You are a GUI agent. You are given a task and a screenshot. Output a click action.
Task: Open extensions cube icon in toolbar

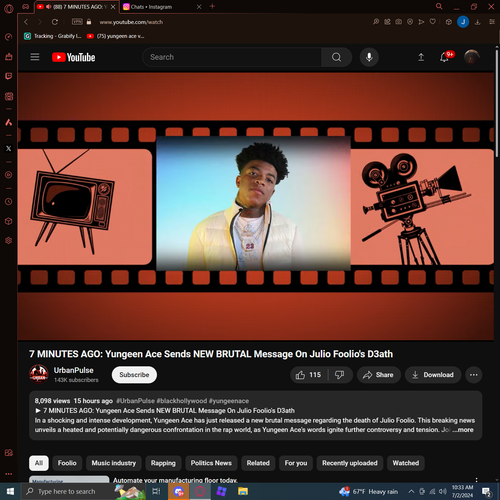pyautogui.click(x=449, y=22)
